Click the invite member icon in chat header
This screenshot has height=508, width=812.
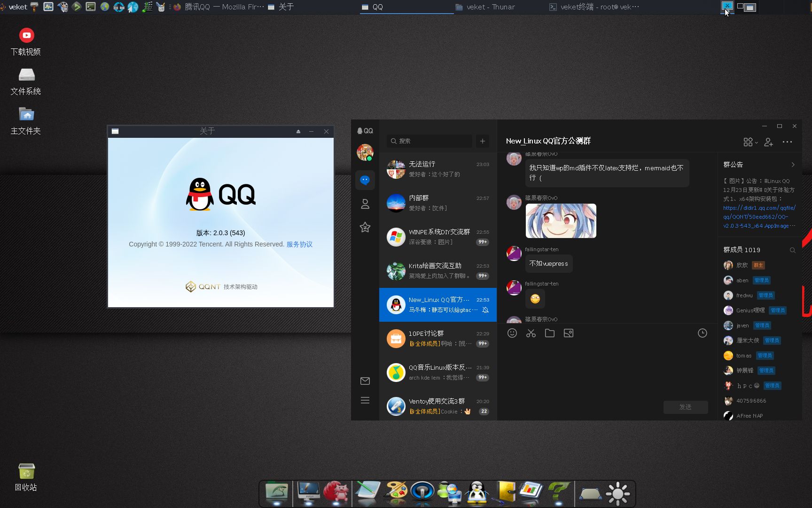pyautogui.click(x=769, y=142)
